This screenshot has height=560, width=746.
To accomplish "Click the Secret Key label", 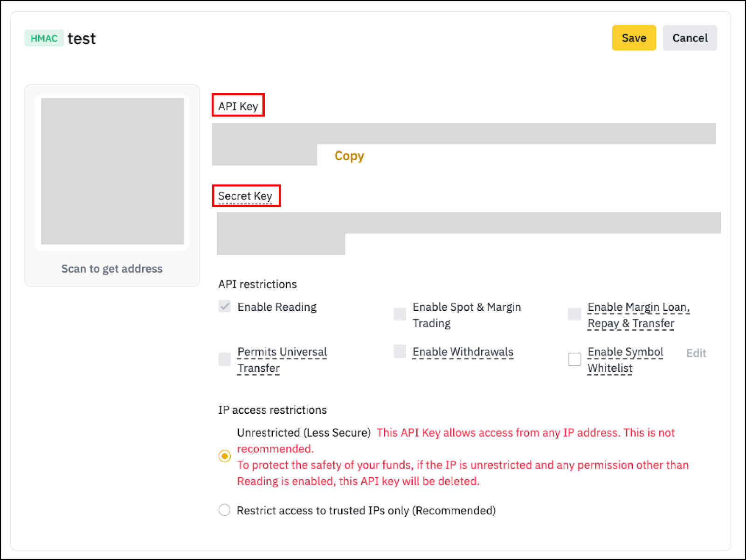I will click(x=245, y=196).
